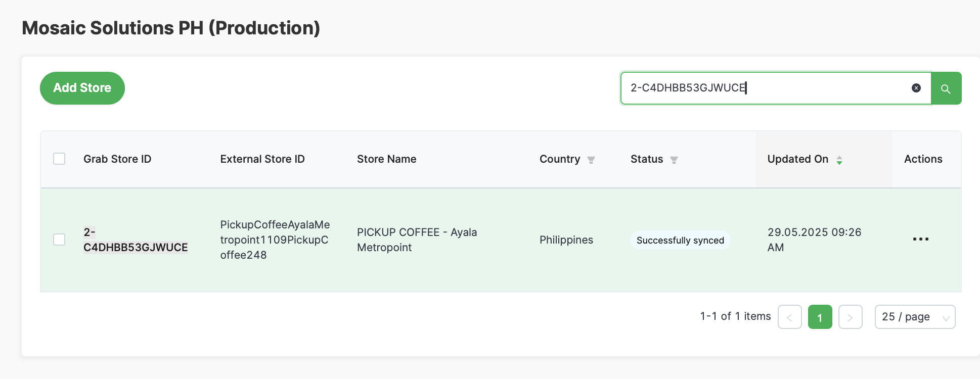Image resolution: width=980 pixels, height=379 pixels.
Task: Open the row actions ellipsis menu
Action: tap(920, 239)
